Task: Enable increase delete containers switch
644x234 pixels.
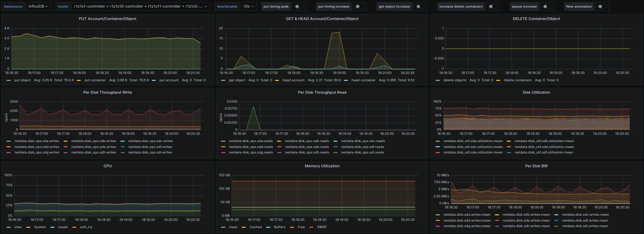Action: click(492, 7)
